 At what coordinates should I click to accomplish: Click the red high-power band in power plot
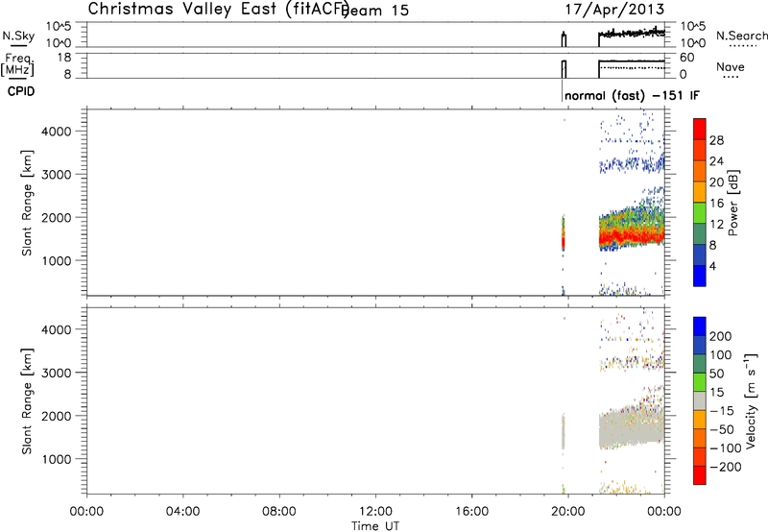click(632, 236)
